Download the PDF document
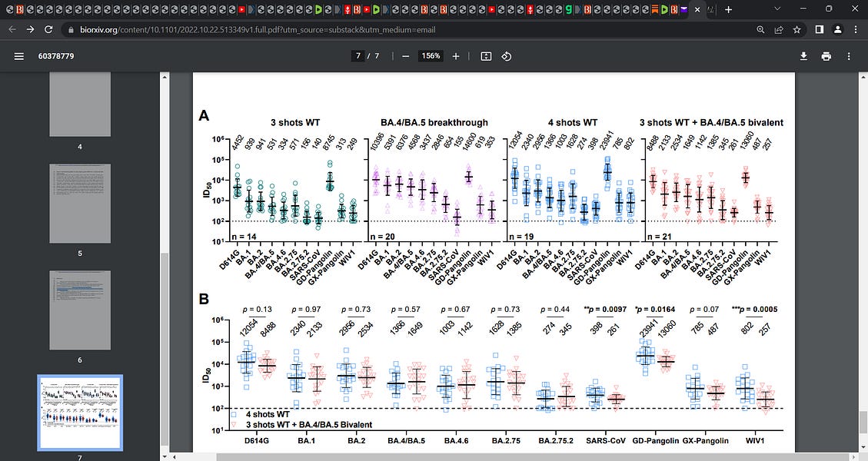The image size is (868, 461). (803, 55)
